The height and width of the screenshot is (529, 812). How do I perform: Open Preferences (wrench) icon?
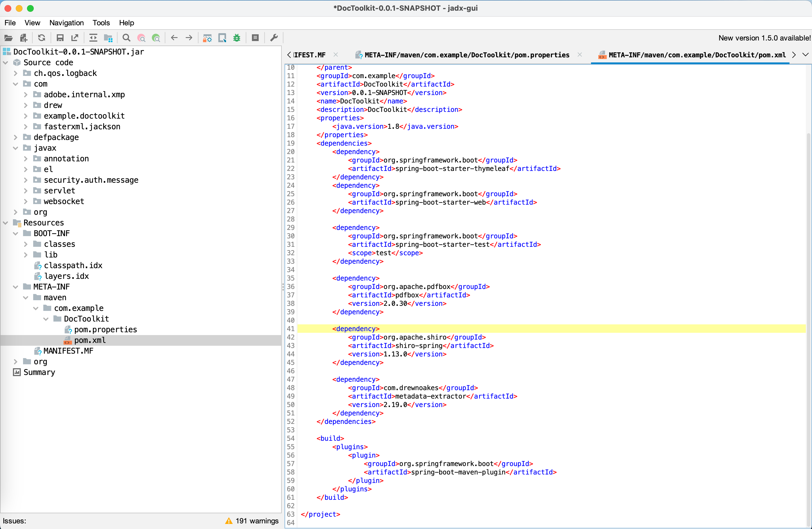(274, 38)
